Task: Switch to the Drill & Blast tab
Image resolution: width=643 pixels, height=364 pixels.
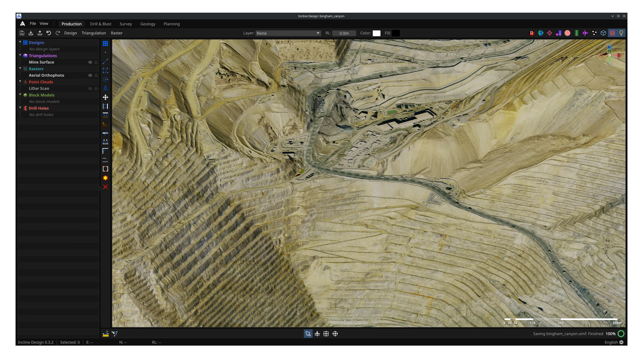Action: [x=101, y=24]
